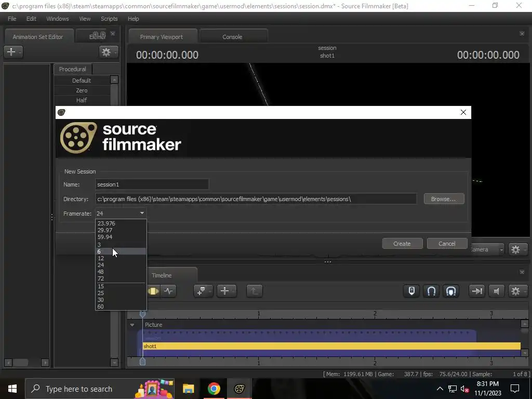Open the Help menu
The width and height of the screenshot is (532, 399).
coord(134,19)
